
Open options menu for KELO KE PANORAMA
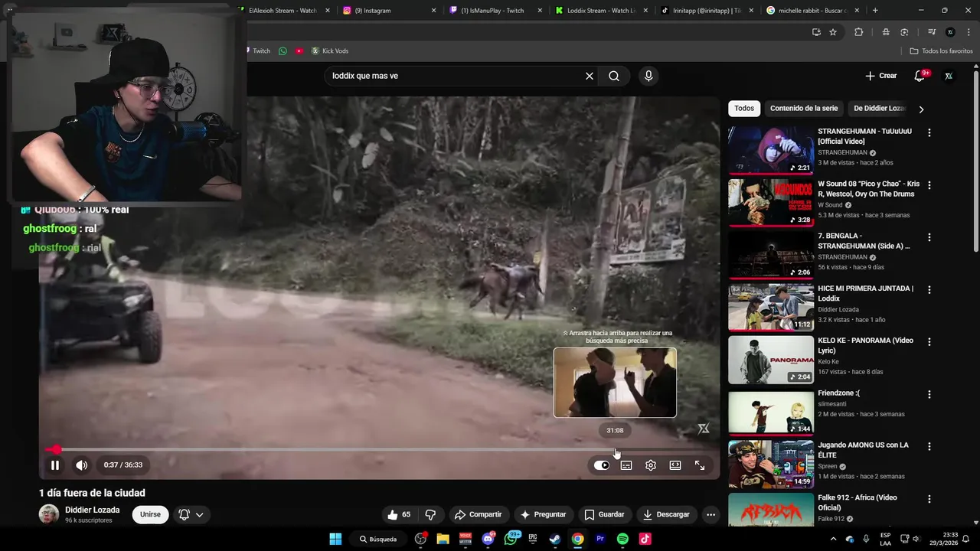pos(929,342)
